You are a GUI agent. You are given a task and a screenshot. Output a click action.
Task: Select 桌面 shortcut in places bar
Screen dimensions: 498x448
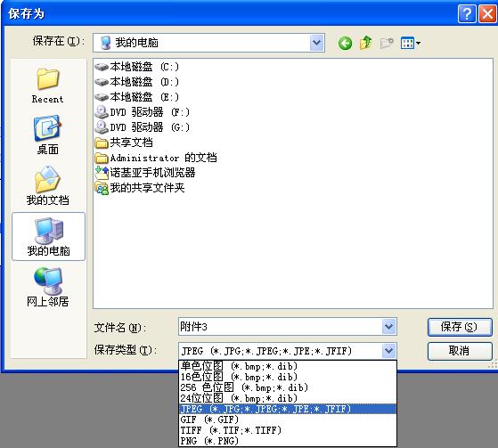tap(47, 135)
